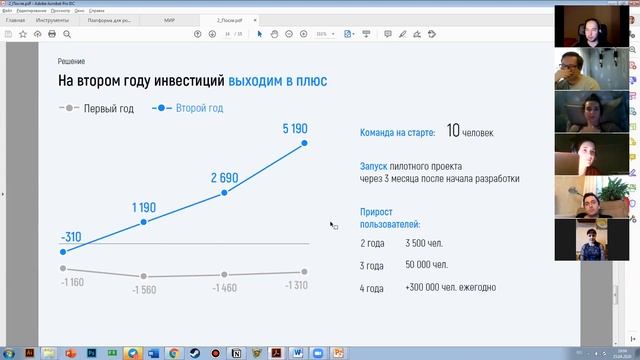Select the bottom narrow video tile

pyautogui.click(x=591, y=240)
